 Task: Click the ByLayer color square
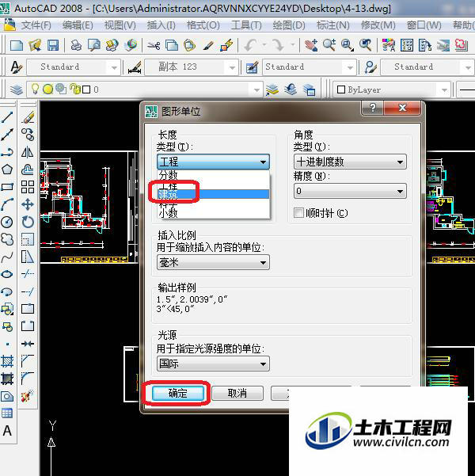(x=341, y=89)
